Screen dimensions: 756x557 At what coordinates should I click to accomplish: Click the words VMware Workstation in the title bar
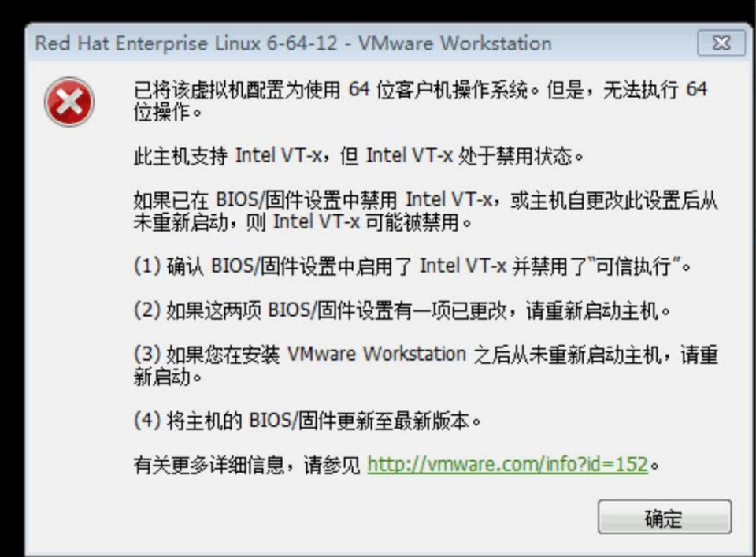coord(454,43)
